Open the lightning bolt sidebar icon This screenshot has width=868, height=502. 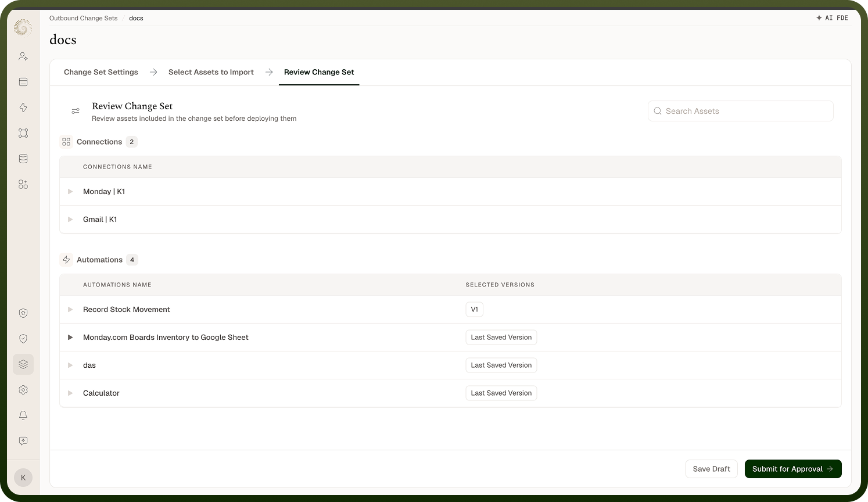point(23,107)
